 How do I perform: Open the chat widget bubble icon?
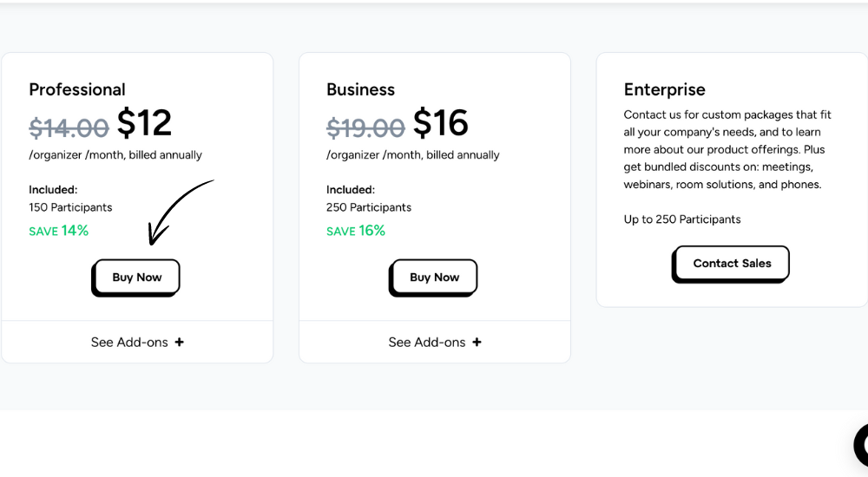[x=861, y=446]
